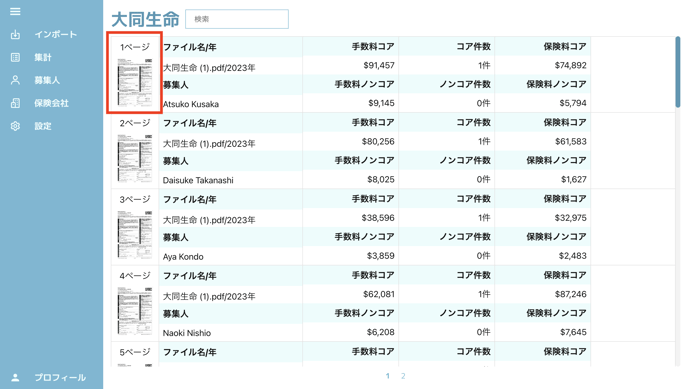Select the name Naoki Nishio
This screenshot has width=688, height=389.
point(187,333)
